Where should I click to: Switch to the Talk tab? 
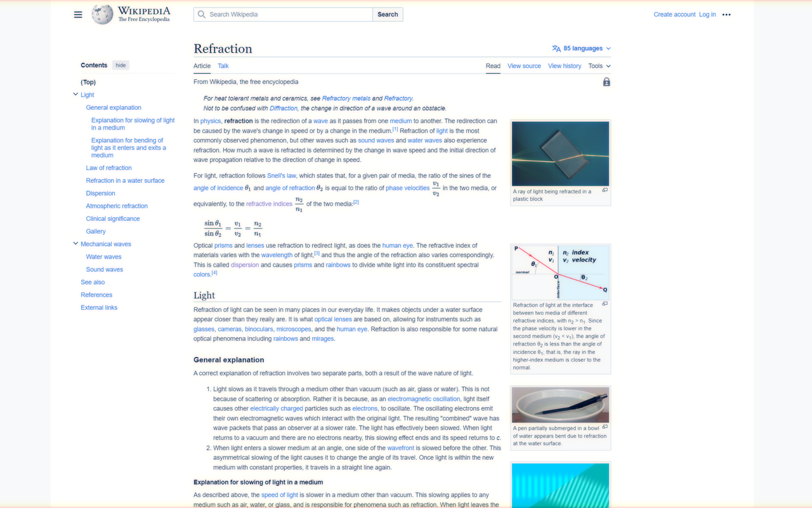(223, 65)
